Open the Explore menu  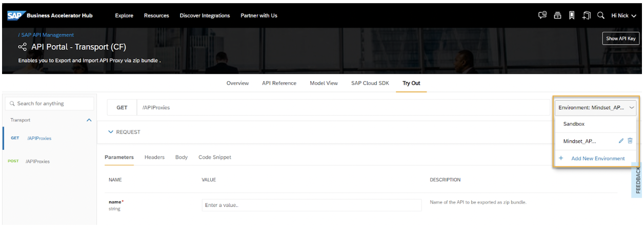(124, 15)
